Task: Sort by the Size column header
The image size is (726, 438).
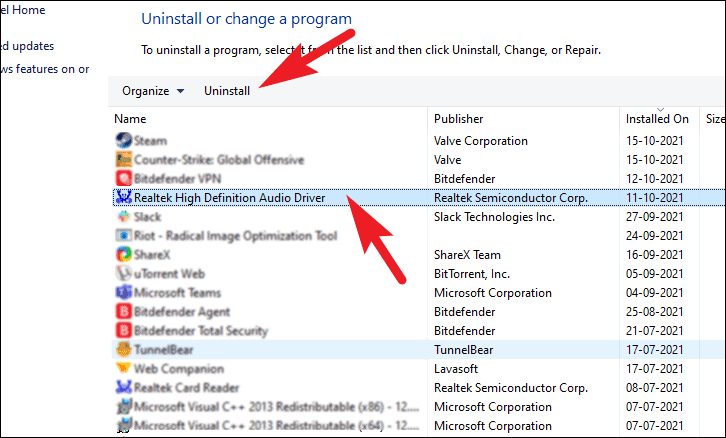Action: [713, 119]
